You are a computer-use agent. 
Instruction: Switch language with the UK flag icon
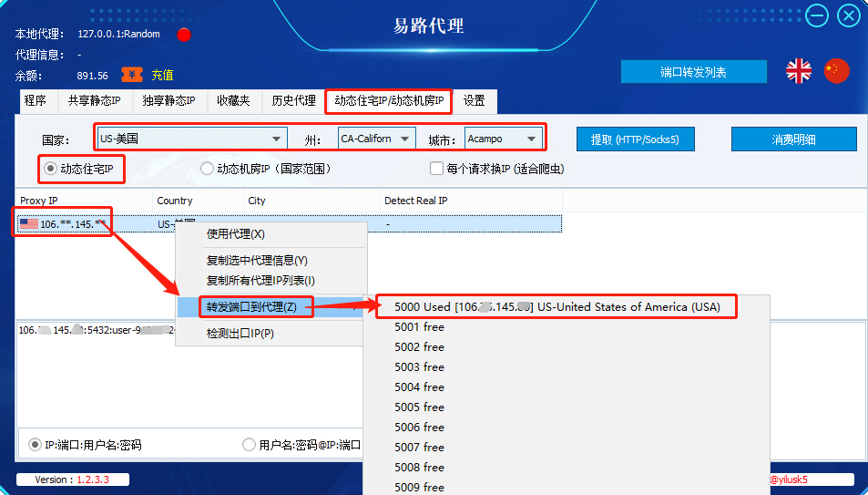click(x=798, y=71)
